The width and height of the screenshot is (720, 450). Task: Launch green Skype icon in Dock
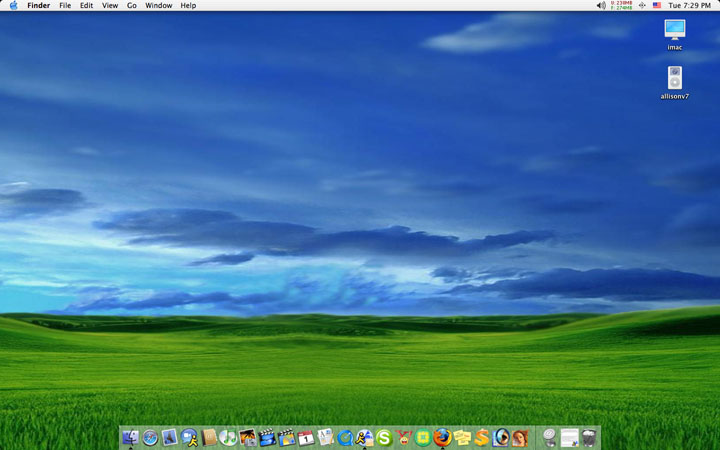pyautogui.click(x=384, y=438)
